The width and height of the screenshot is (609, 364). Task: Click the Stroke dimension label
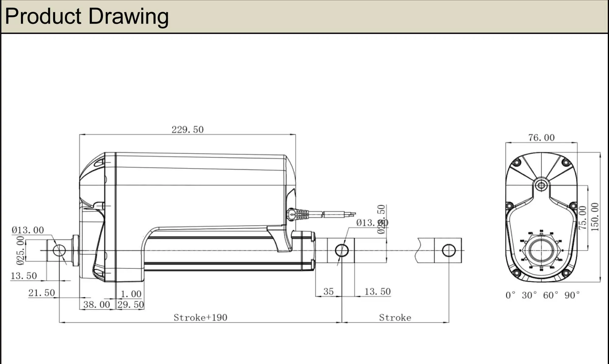point(395,317)
